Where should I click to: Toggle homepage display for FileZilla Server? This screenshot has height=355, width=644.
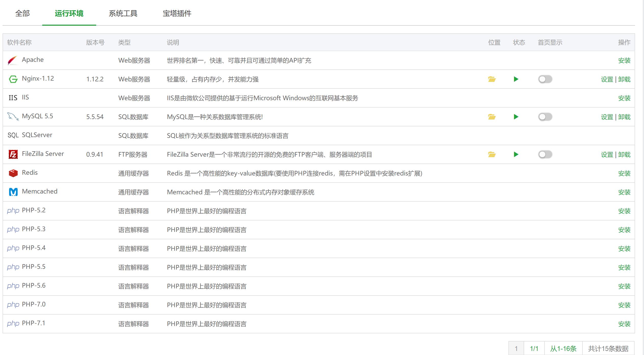click(545, 154)
